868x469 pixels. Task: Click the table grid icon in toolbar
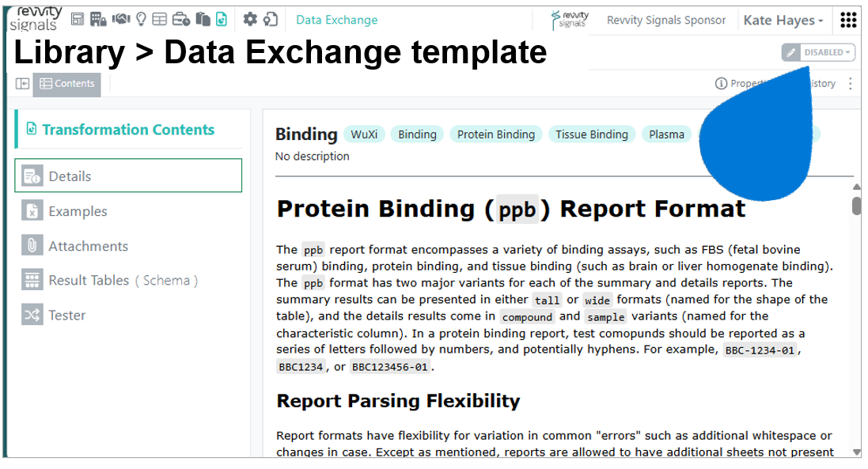coord(159,19)
